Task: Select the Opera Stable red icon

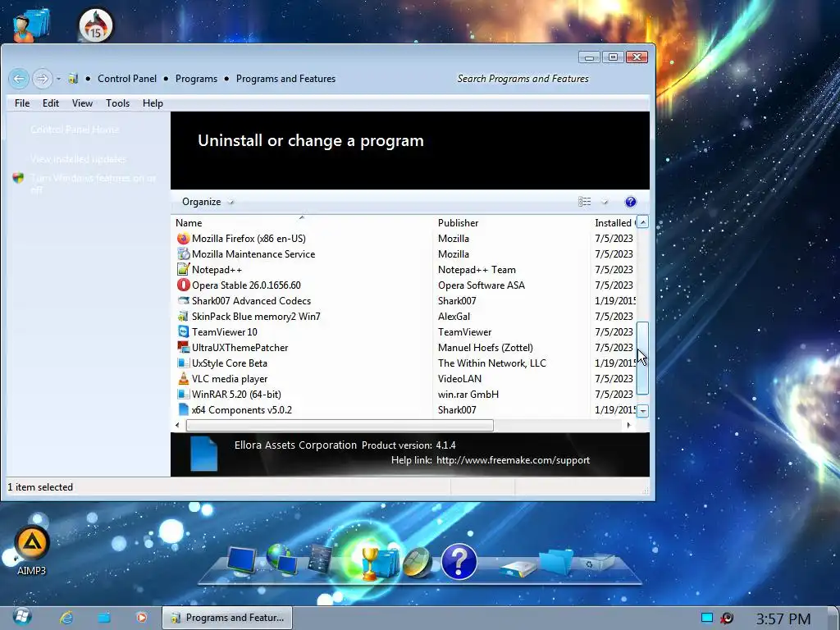Action: pyautogui.click(x=183, y=285)
